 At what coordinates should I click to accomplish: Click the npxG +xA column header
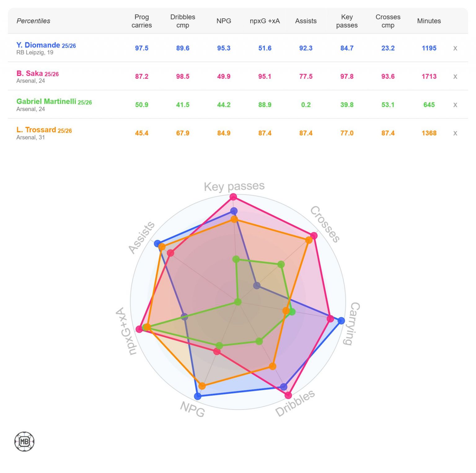[265, 21]
